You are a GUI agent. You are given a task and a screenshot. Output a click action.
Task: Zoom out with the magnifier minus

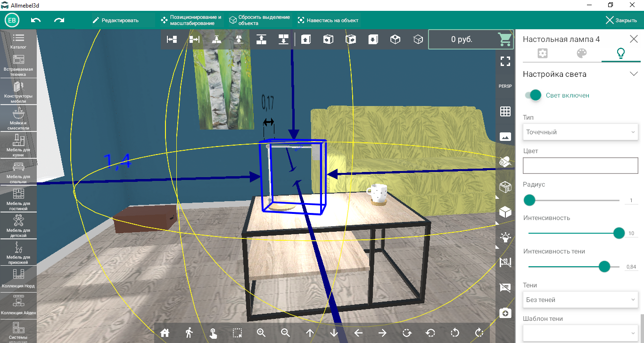pyautogui.click(x=286, y=333)
